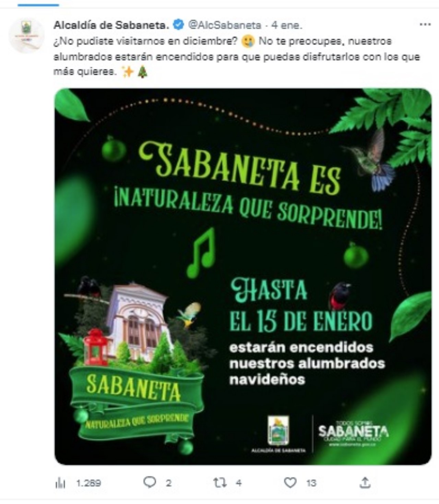Open the Alcaldía de Sabaneta display name
Image resolution: width=439 pixels, height=504 pixels.
(x=111, y=25)
